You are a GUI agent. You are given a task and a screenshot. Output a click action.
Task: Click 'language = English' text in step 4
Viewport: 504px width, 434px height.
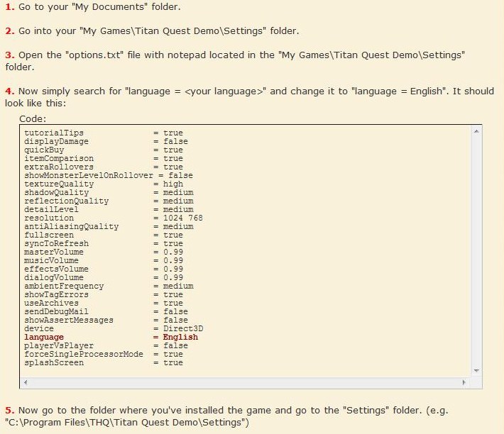coord(398,91)
